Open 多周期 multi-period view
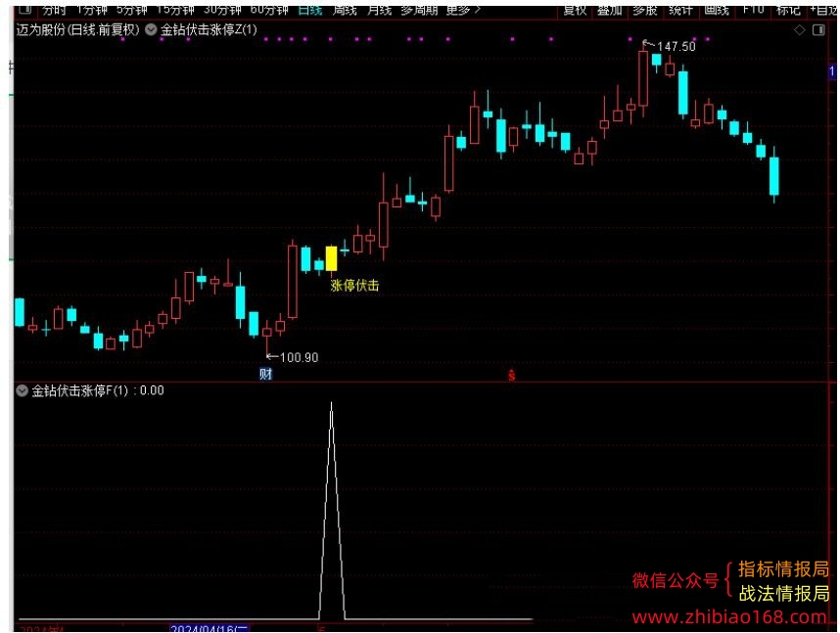This screenshot has width=840, height=633. coord(419,10)
